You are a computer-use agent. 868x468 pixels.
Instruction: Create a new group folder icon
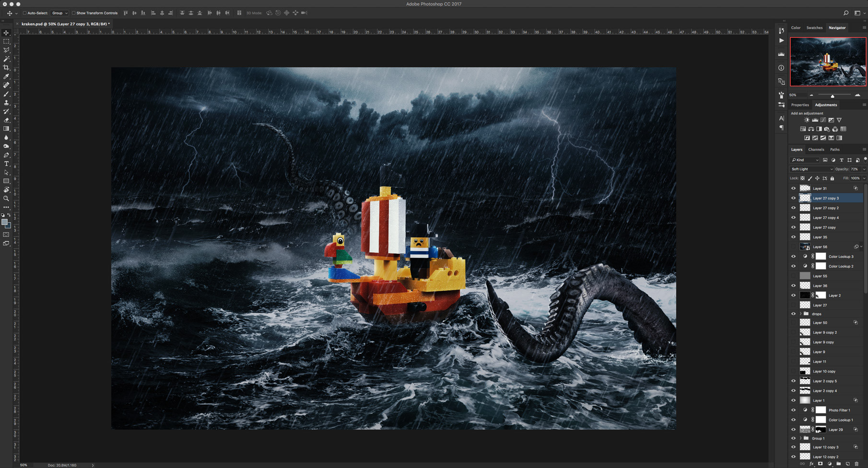(838, 464)
